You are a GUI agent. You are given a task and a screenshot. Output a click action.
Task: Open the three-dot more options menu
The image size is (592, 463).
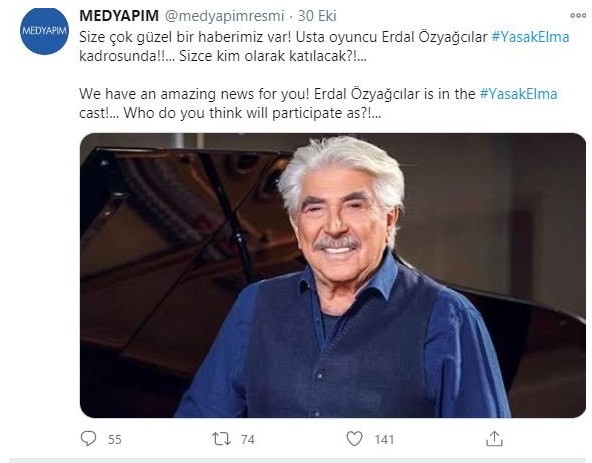(578, 15)
